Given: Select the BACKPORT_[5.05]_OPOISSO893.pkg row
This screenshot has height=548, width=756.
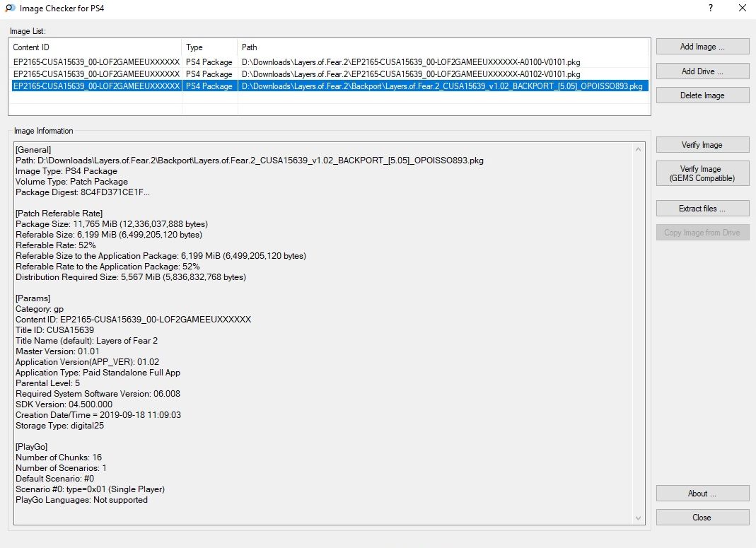Looking at the screenshot, I should pyautogui.click(x=329, y=86).
